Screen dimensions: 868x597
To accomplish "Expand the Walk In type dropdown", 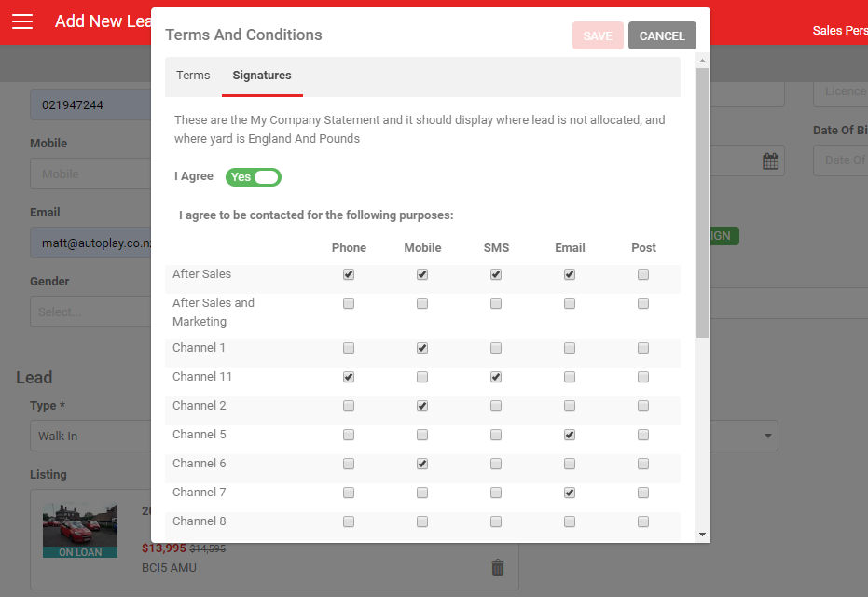I will point(90,436).
